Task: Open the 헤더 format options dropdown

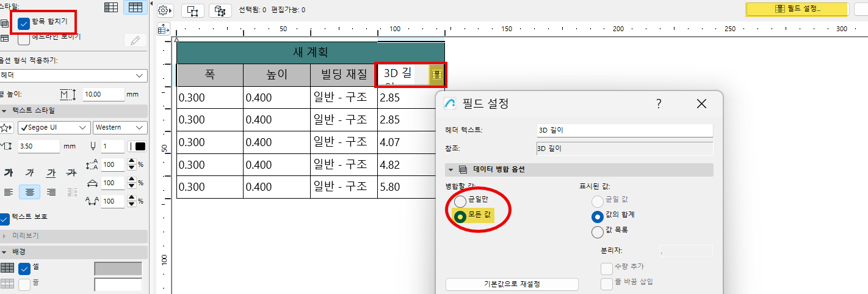Action: tap(73, 75)
